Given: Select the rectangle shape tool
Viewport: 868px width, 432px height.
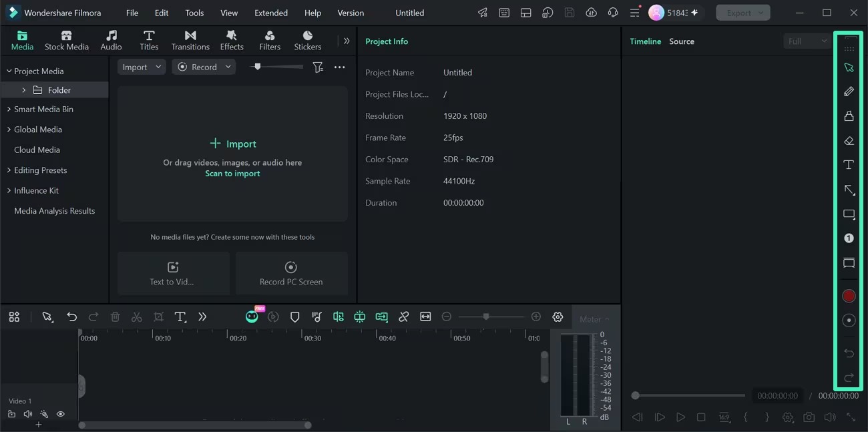Looking at the screenshot, I should [x=849, y=215].
